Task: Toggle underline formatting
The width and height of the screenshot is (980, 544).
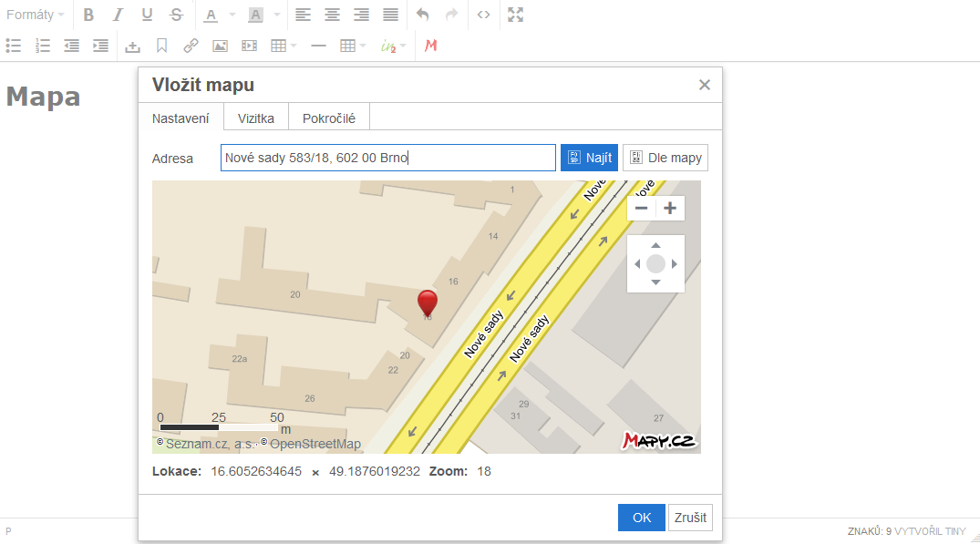Action: coord(147,15)
